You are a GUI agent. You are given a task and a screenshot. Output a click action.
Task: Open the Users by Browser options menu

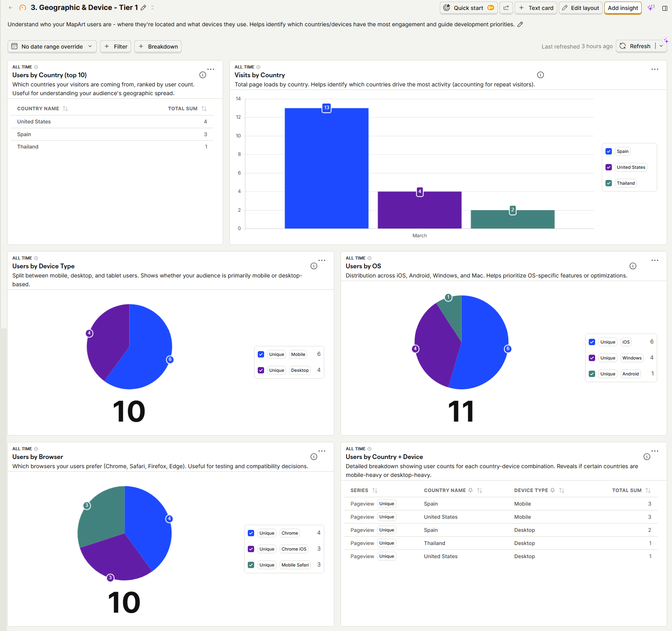[322, 451]
